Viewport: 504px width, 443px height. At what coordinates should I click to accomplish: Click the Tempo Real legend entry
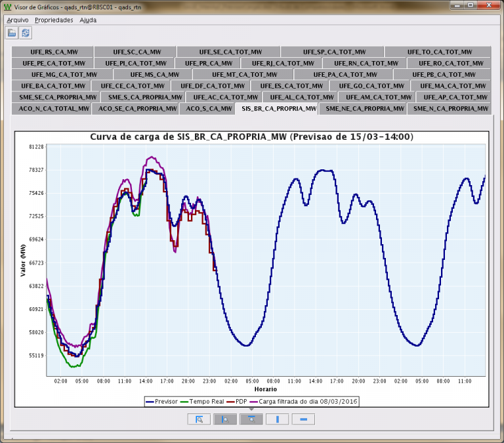point(205,400)
